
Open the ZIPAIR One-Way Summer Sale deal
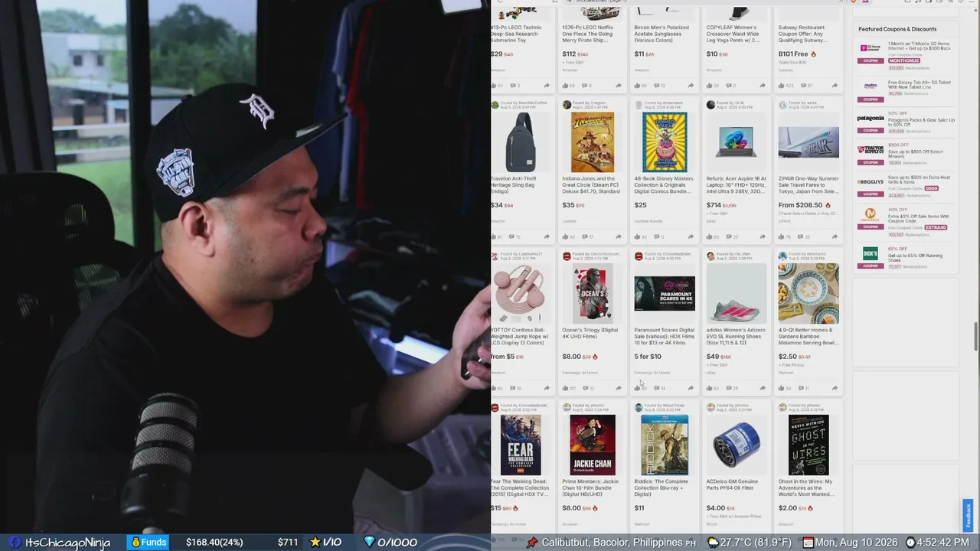(x=808, y=184)
